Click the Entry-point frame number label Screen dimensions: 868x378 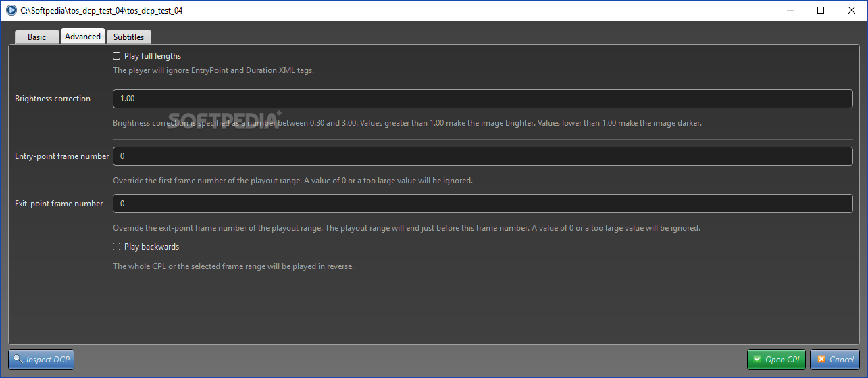point(61,156)
